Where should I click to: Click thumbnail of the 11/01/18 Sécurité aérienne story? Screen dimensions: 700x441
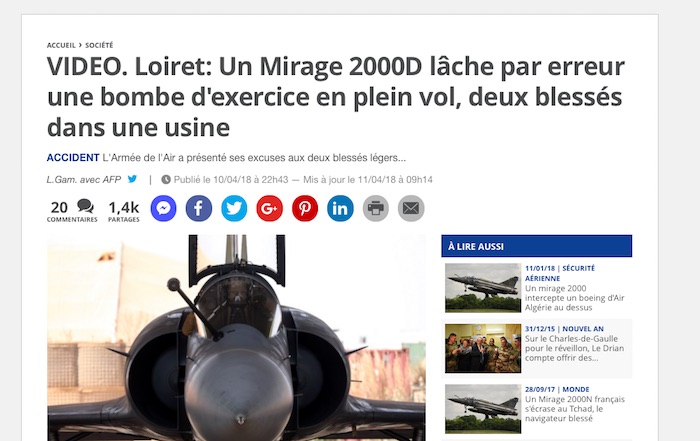point(483,288)
